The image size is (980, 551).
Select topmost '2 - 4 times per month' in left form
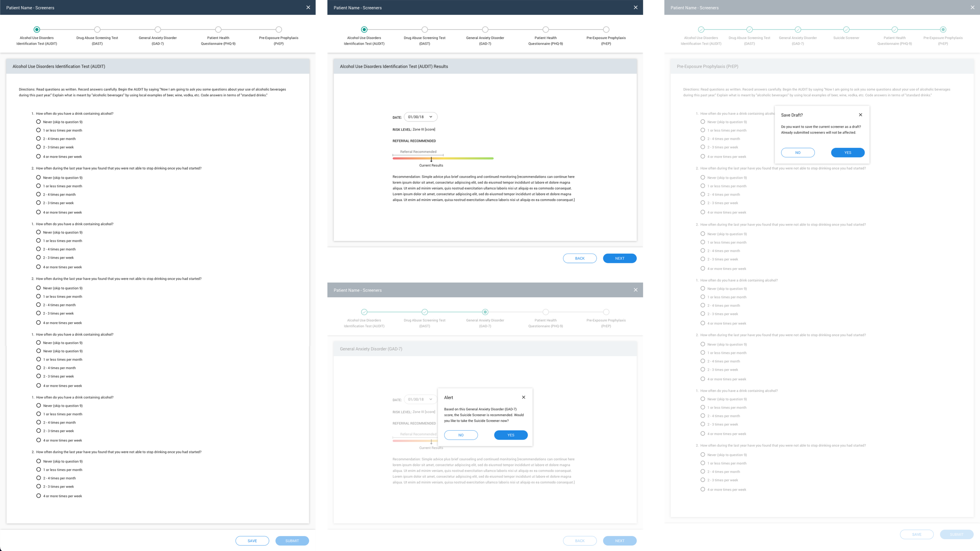[x=38, y=139]
